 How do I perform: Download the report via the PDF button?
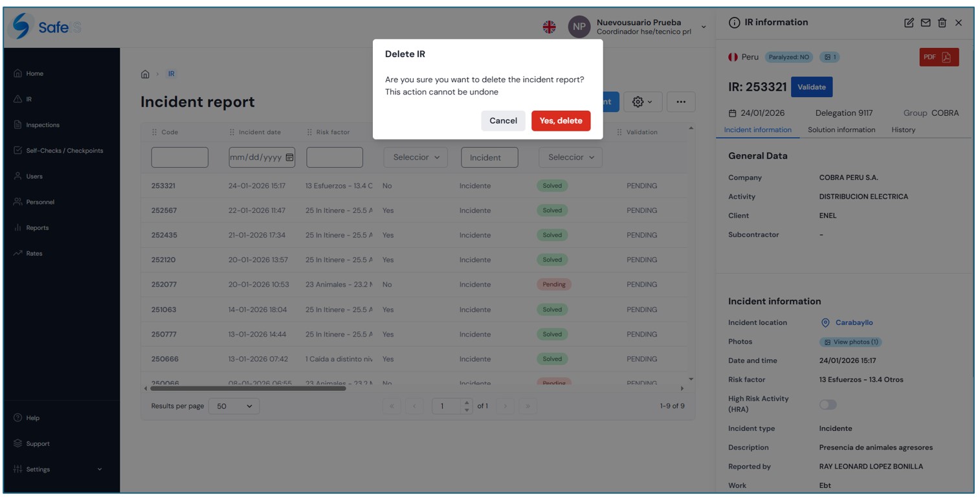[x=939, y=57]
